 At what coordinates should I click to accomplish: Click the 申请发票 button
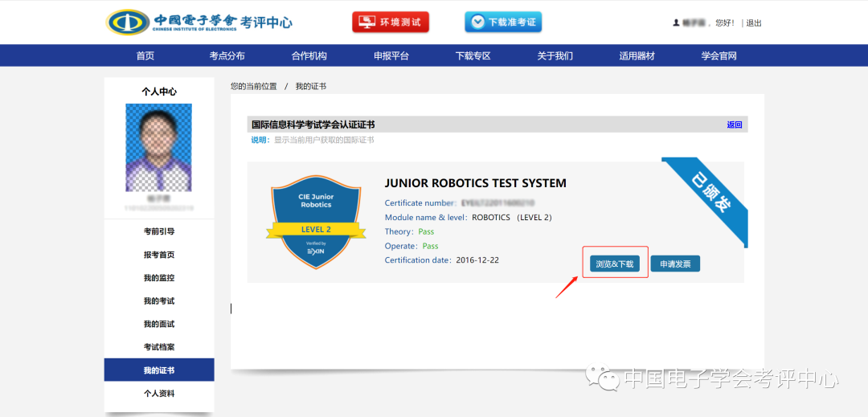pos(675,264)
